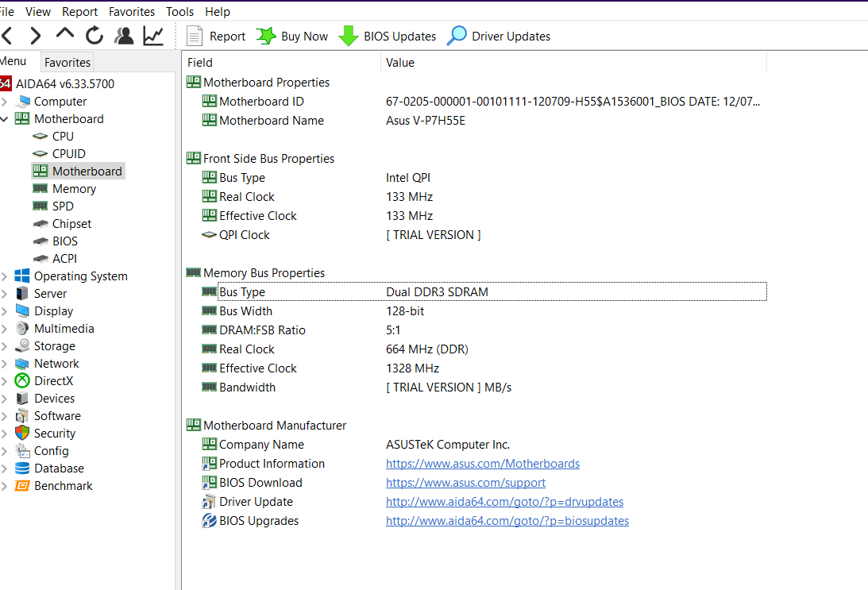
Task: Navigate up with the Up arrow
Action: pyautogui.click(x=65, y=34)
